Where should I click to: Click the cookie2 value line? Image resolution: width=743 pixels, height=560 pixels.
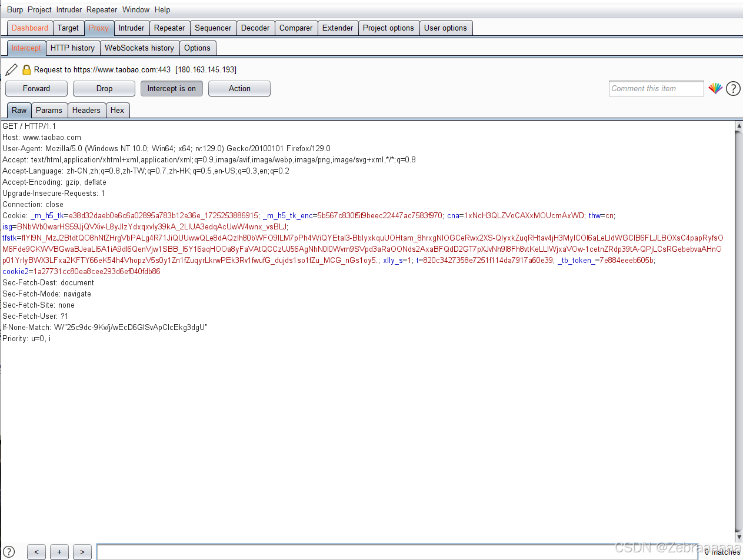point(81,272)
